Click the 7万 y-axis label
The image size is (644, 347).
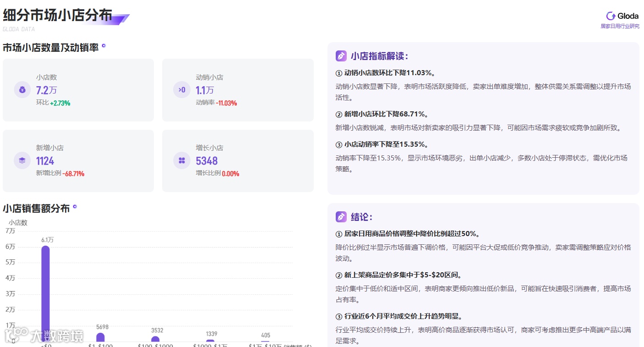click(10, 231)
